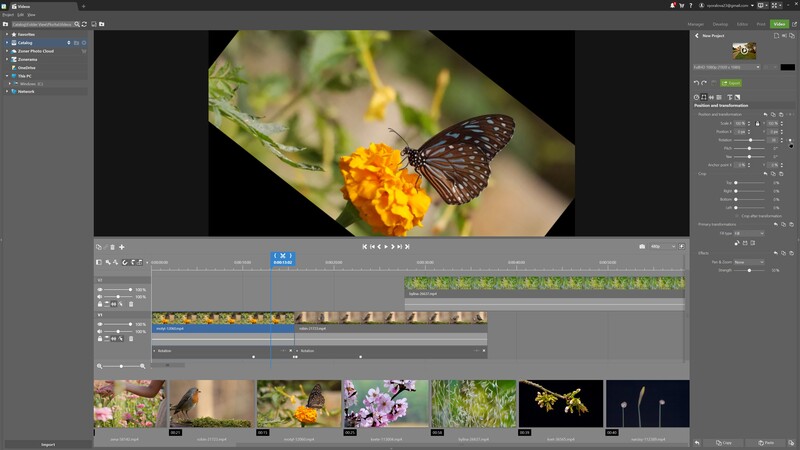The image size is (800, 450).
Task: Click the trash icon above the timeline
Action: coord(113,247)
